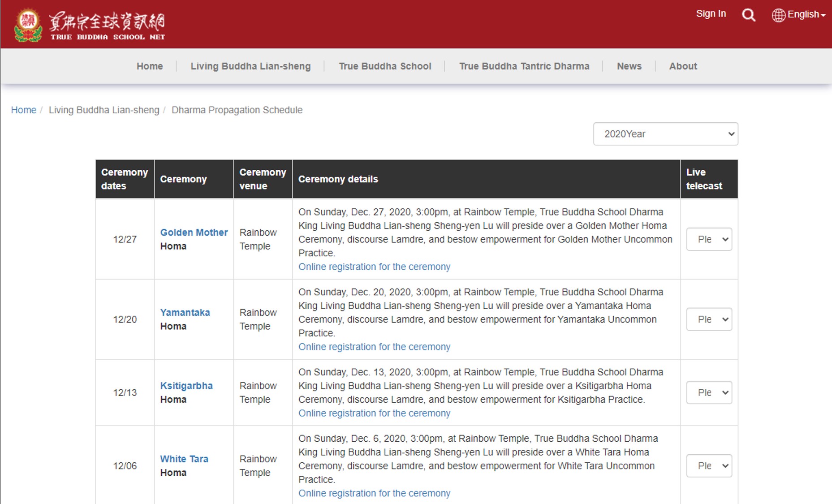
Task: Open live telecast dropdown for White Tara
Action: 709,466
